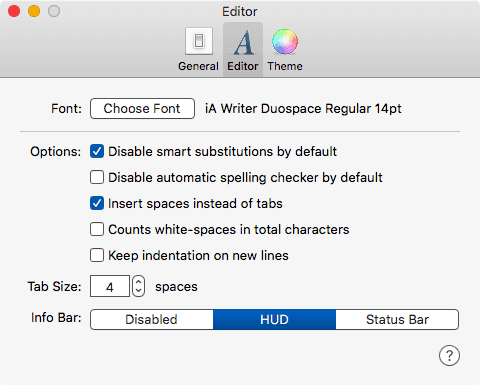The width and height of the screenshot is (480, 385).
Task: Click the spaces unit label
Action: click(176, 287)
